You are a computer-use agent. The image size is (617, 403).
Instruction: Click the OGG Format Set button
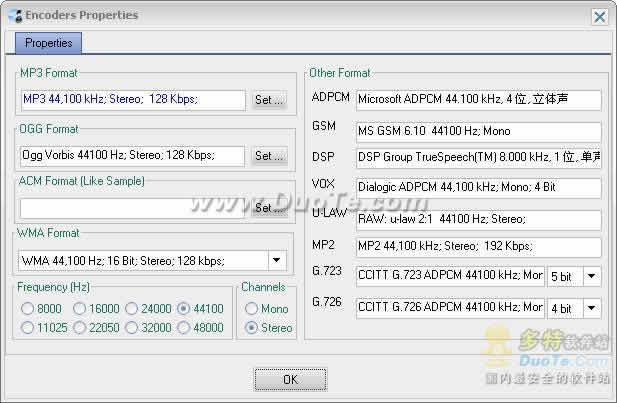[x=268, y=156]
